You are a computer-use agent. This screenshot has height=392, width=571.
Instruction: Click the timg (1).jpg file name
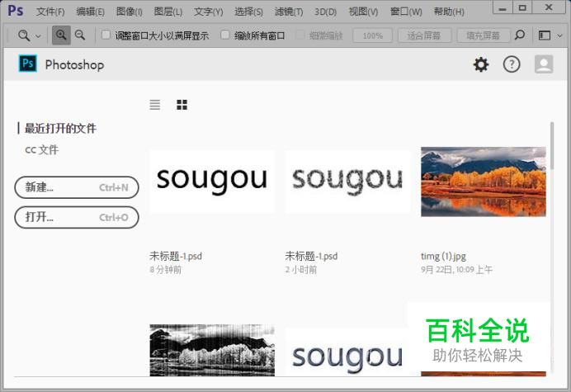click(443, 257)
